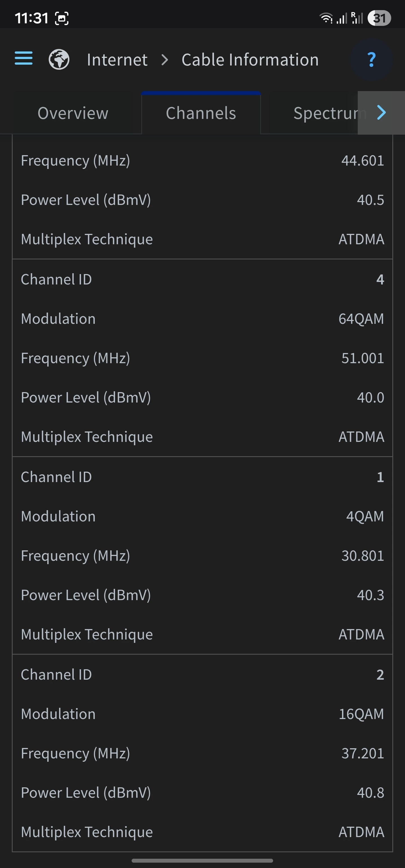Click the breadcrumb chevron after Internet
Viewport: 405px width, 868px height.
[x=165, y=60]
